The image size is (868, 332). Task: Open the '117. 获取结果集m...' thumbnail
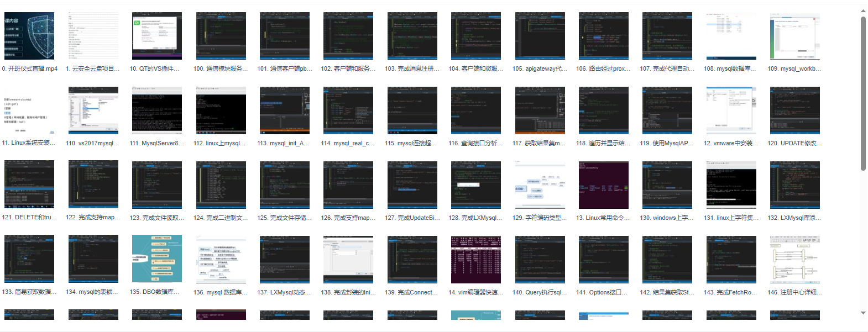[540, 110]
